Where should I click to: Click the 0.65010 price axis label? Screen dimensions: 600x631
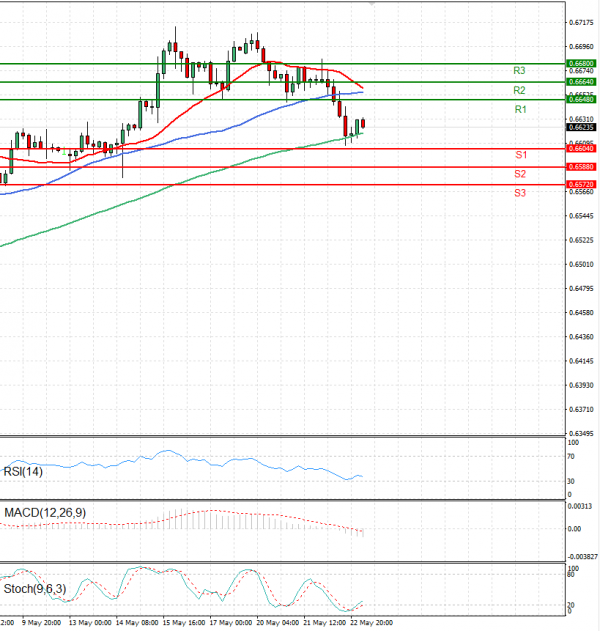581,264
